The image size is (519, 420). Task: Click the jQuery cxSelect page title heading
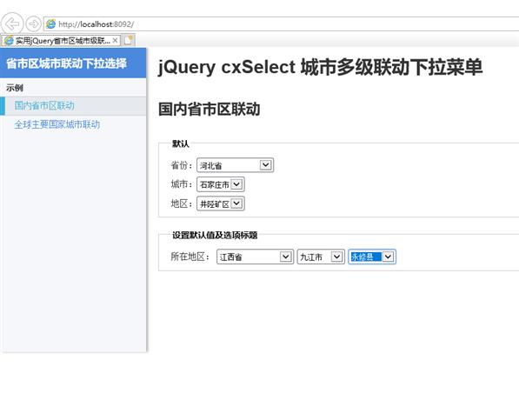click(x=320, y=67)
